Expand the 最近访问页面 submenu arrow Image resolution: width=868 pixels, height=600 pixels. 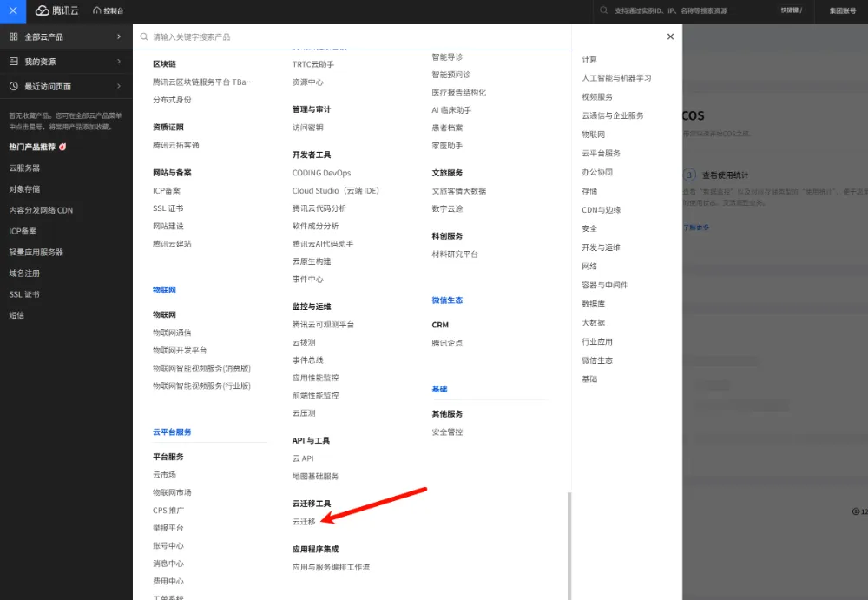pos(118,86)
